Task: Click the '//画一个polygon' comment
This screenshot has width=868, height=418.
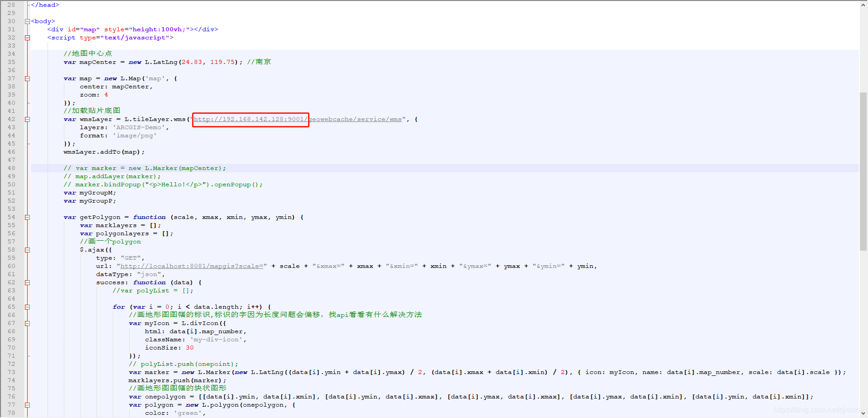Action: [x=110, y=242]
